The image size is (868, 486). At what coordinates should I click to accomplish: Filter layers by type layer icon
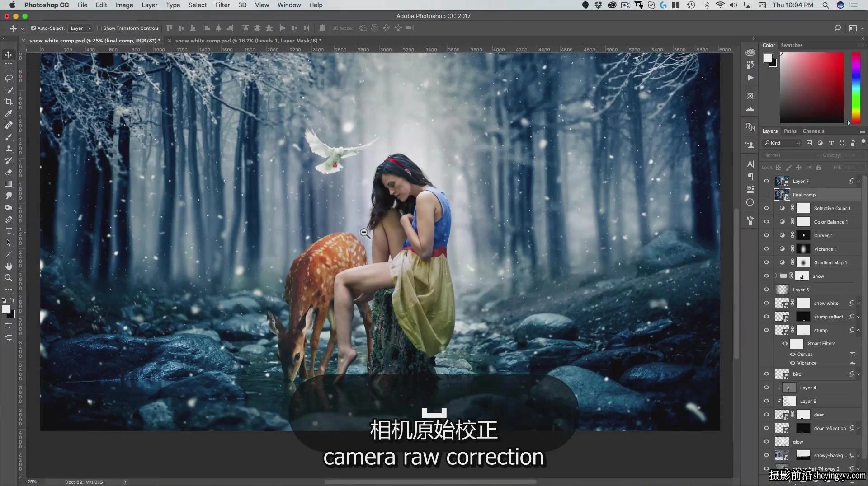tap(831, 143)
